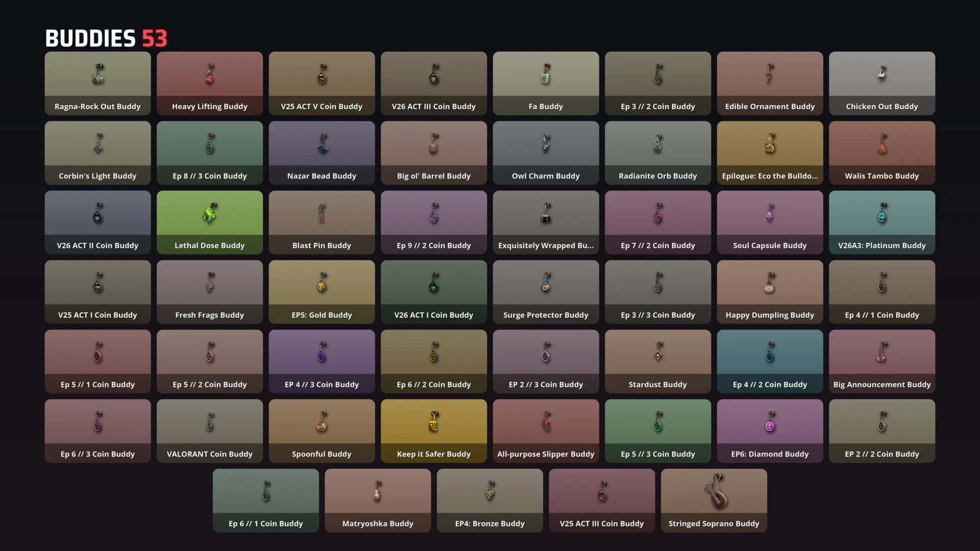Open the Stringed Soprano Buddy card
The height and width of the screenshot is (551, 980).
[x=714, y=500]
